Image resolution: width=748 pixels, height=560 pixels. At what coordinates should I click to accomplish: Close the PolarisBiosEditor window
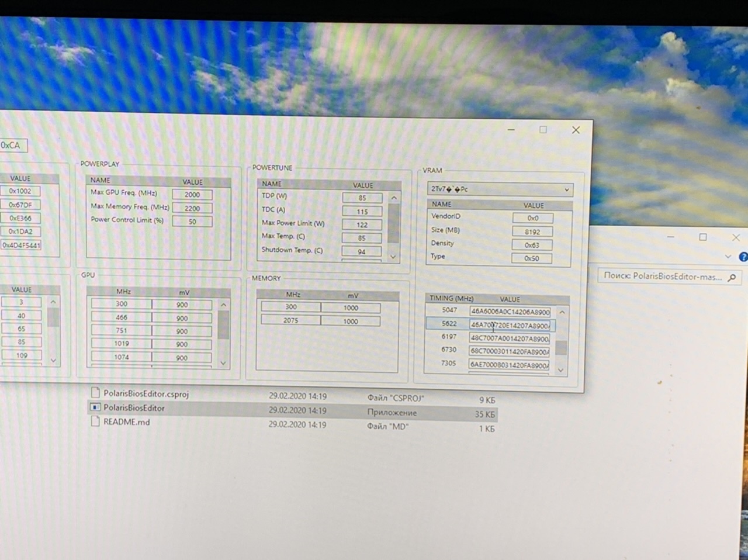(x=576, y=130)
